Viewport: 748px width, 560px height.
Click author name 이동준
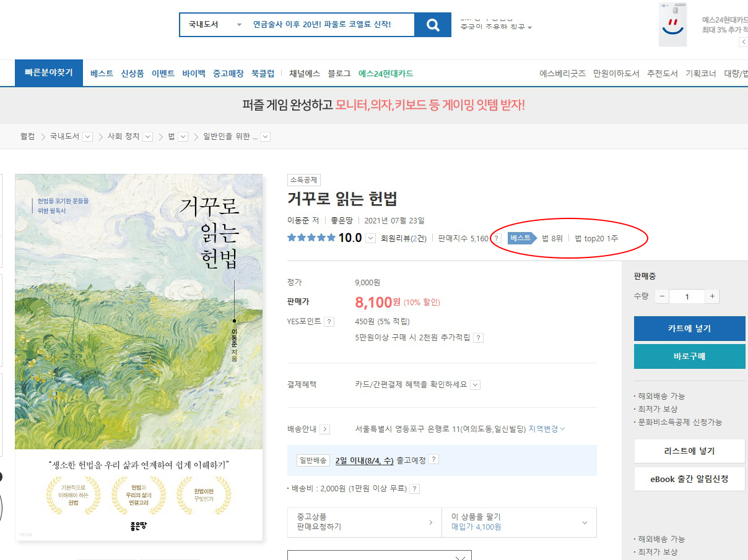tap(298, 220)
